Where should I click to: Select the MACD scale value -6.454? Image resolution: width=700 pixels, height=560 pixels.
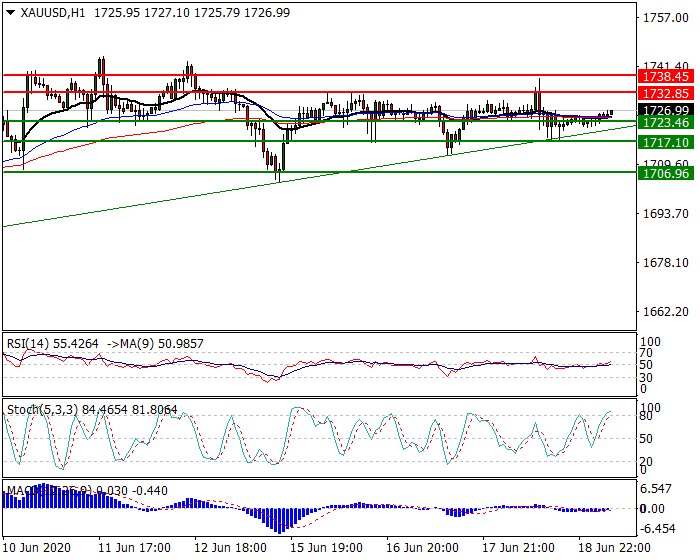pyautogui.click(x=658, y=529)
